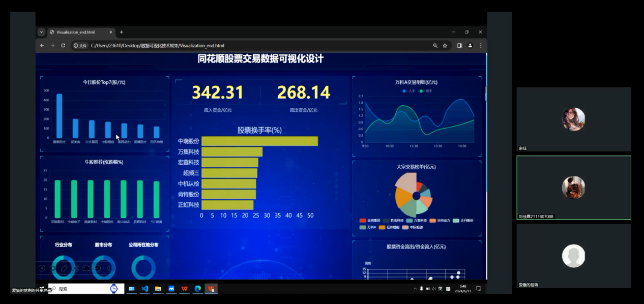Click the 股票换手率(%) chart title
Viewport: 644px width, 304px height.
coord(259,130)
